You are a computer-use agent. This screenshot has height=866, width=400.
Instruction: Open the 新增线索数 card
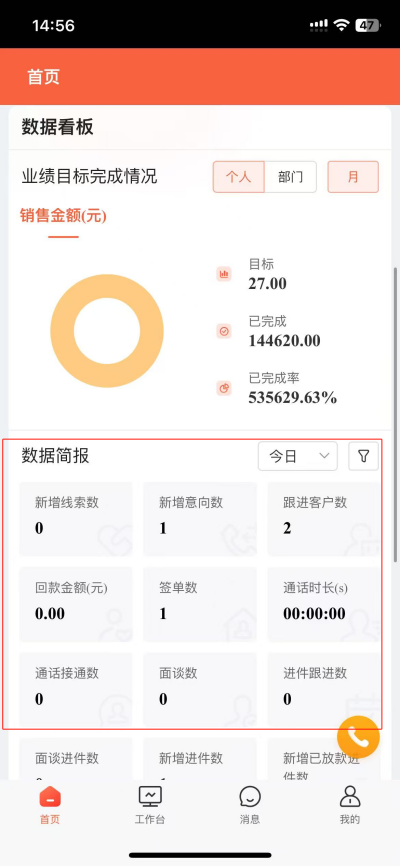76,519
